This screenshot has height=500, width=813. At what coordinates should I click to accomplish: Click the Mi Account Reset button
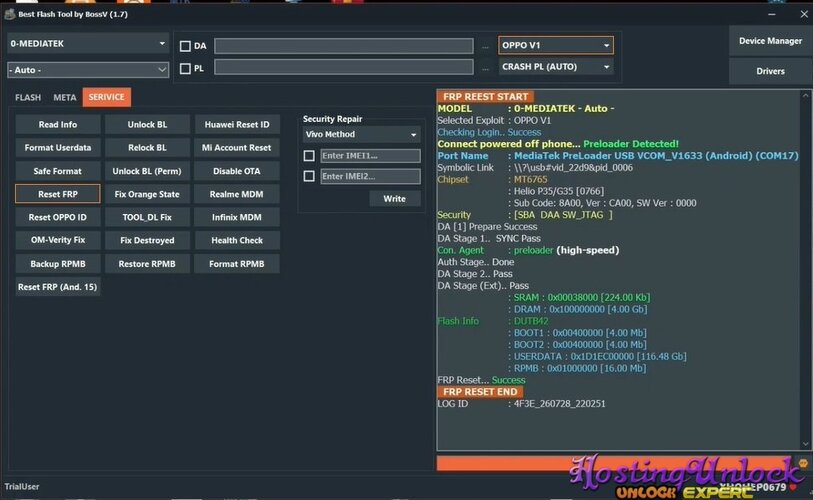[237, 148]
